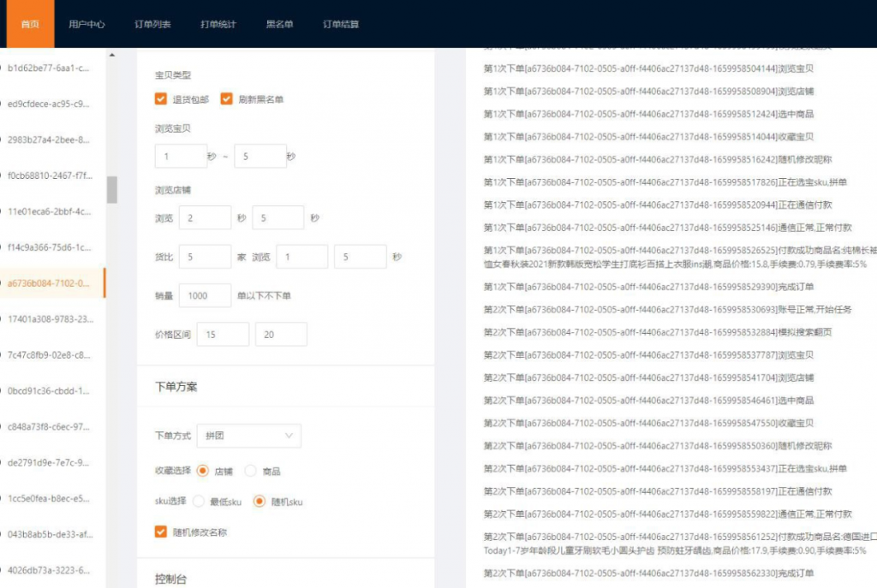Open the 首页 tab

(30, 24)
